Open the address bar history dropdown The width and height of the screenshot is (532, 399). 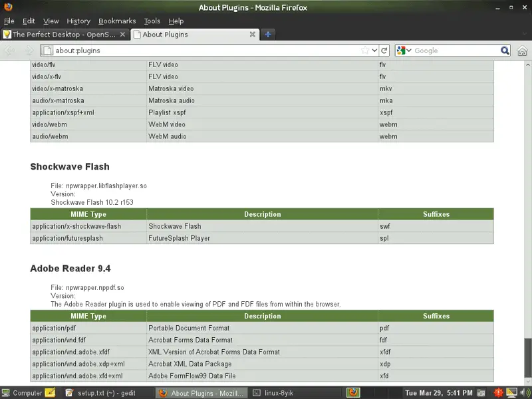click(374, 51)
